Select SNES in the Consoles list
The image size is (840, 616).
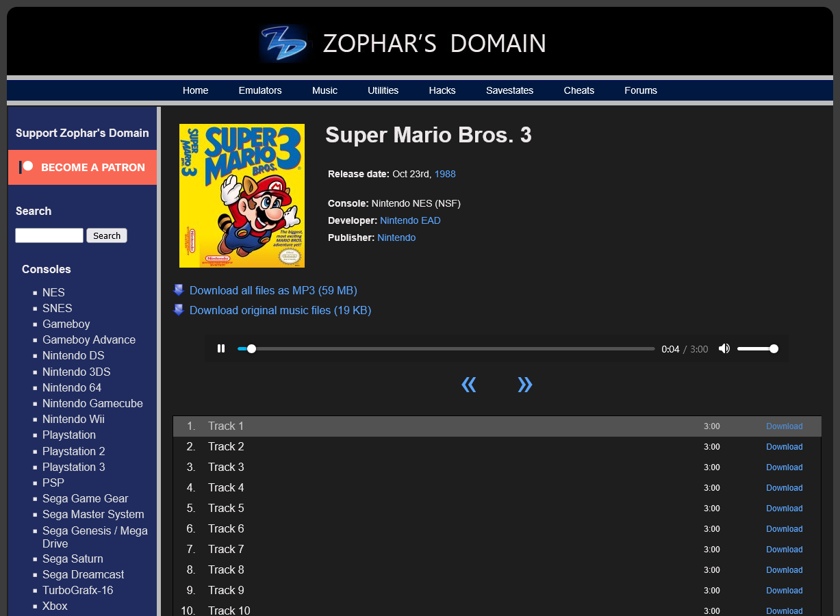(x=57, y=308)
